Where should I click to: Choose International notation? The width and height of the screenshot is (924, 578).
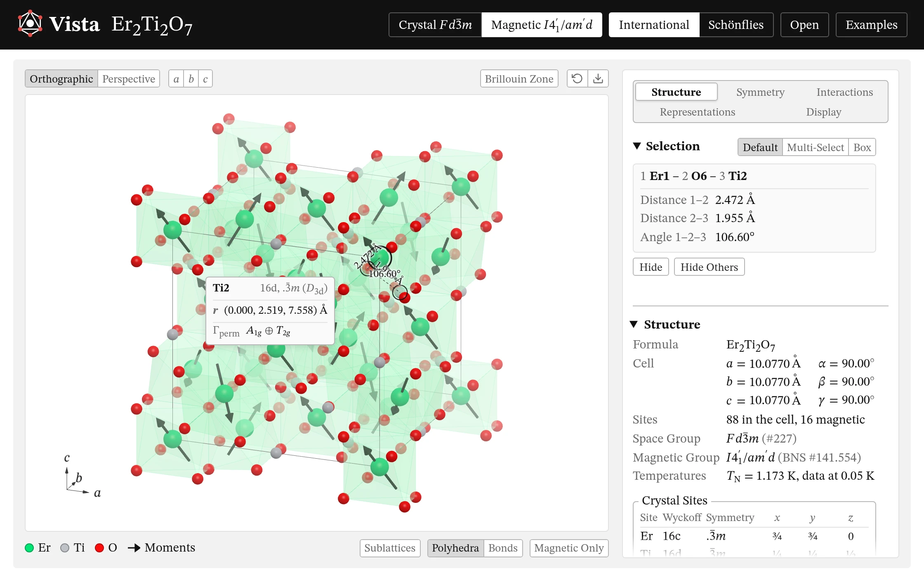[x=654, y=25]
